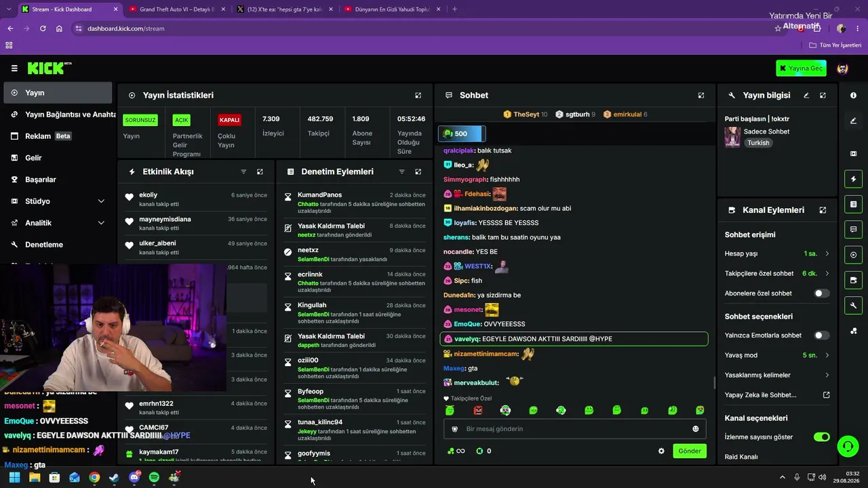Open Yayın Bağlantısı ve Anahtarı page
The image size is (868, 488).
tap(58, 115)
